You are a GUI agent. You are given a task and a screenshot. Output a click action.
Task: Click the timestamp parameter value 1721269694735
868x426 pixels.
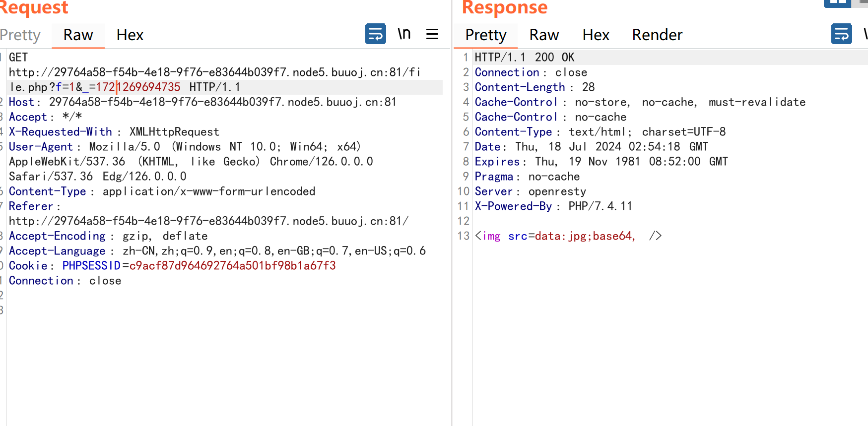(x=138, y=87)
